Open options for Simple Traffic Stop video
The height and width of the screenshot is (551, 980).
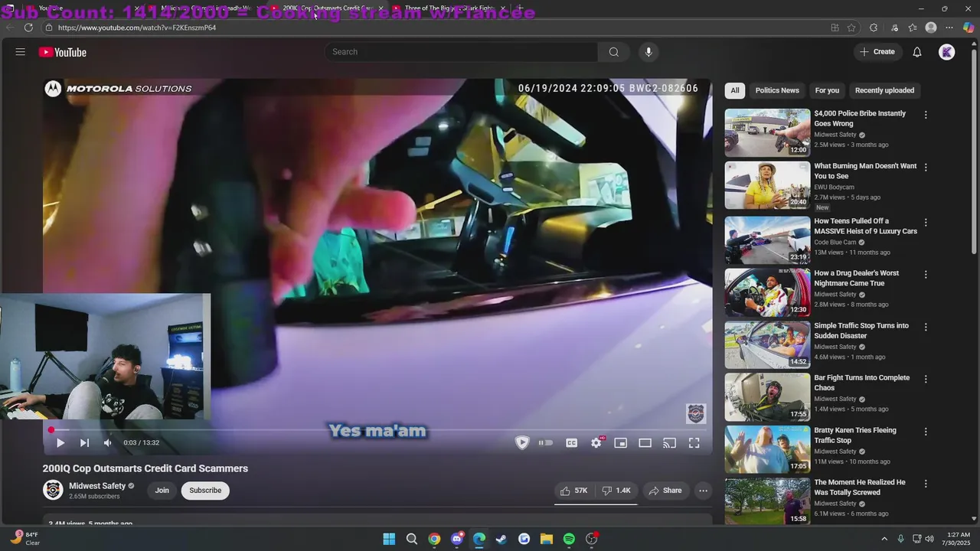click(926, 327)
